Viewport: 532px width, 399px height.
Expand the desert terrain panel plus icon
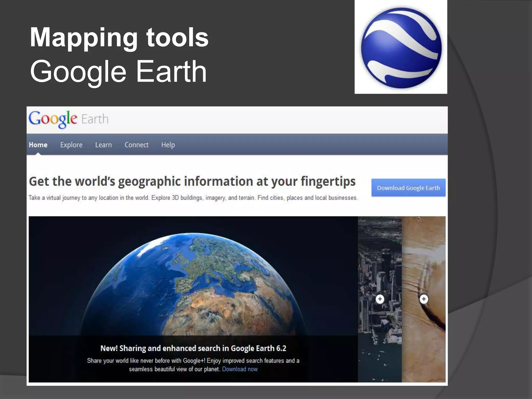click(x=424, y=299)
